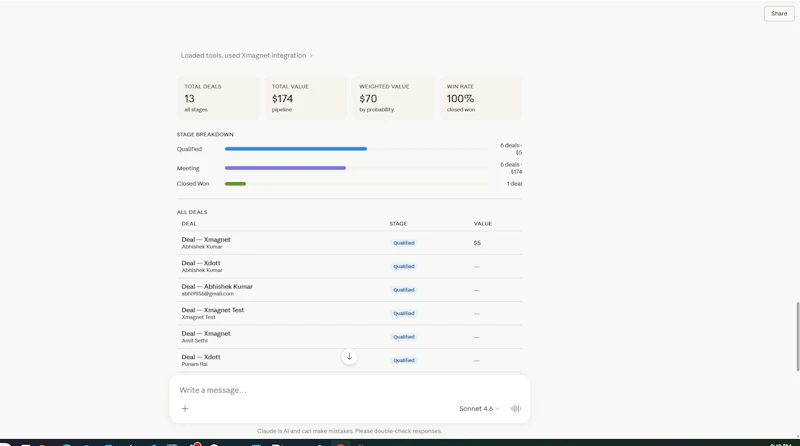
Task: Select the Total Value card showing $174
Action: (306, 98)
